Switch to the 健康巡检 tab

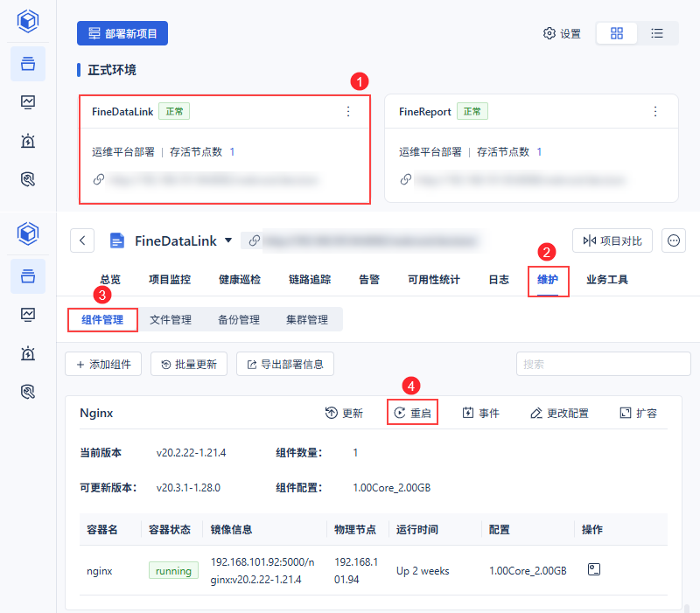point(240,280)
